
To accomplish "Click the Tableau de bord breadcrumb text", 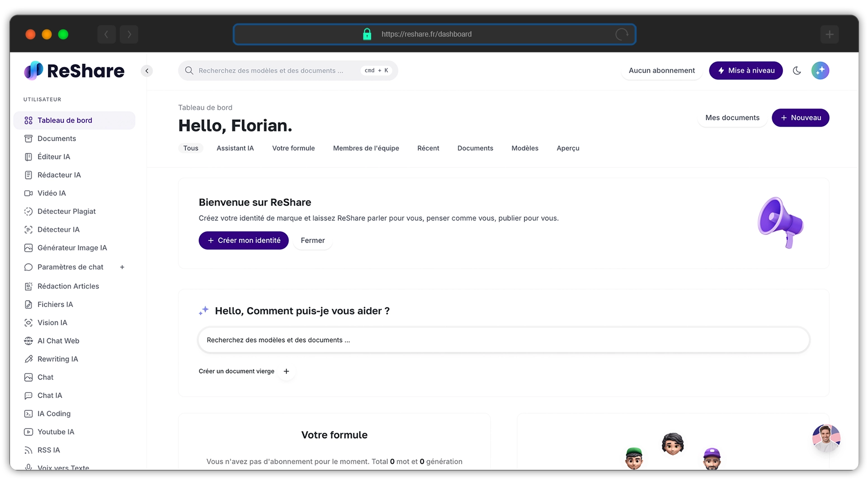I will click(x=205, y=108).
